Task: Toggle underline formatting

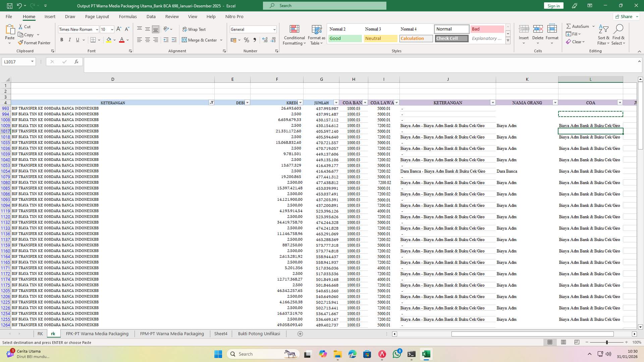Action: click(77, 40)
